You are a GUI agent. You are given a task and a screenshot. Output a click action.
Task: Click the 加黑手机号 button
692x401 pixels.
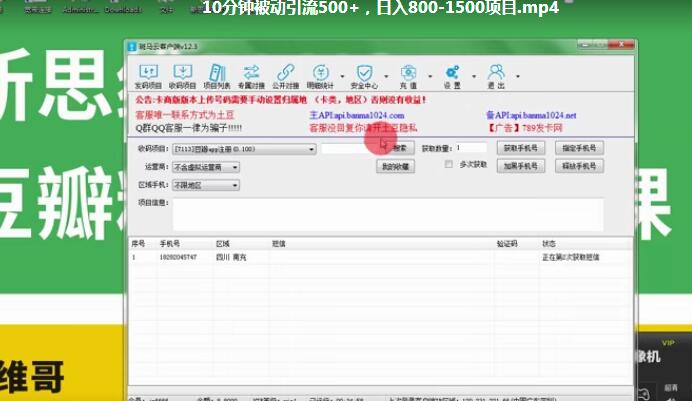521,165
